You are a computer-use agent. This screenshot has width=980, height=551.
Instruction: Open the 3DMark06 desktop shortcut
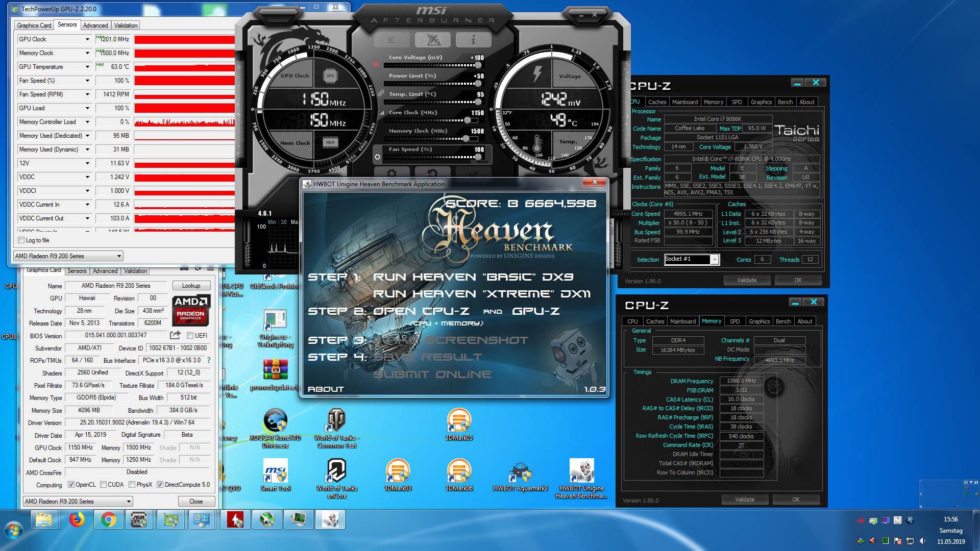click(459, 475)
